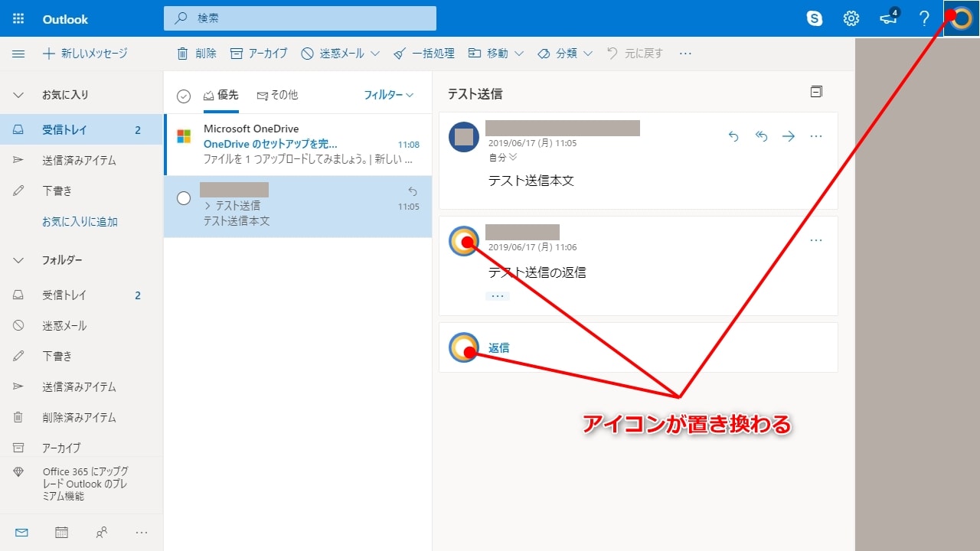Click into the 検索 search box
Viewport: 980px width, 551px height.
(x=299, y=18)
